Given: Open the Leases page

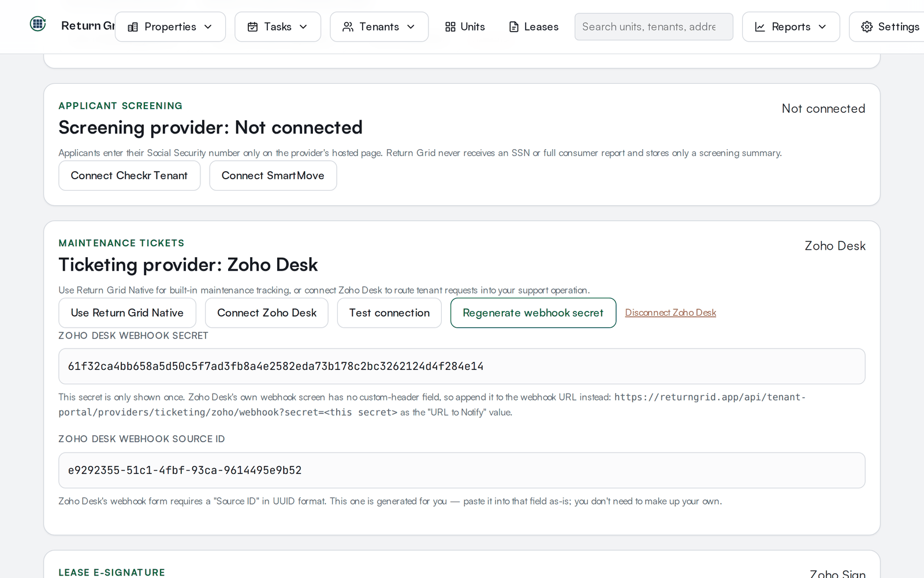Looking at the screenshot, I should tap(534, 27).
